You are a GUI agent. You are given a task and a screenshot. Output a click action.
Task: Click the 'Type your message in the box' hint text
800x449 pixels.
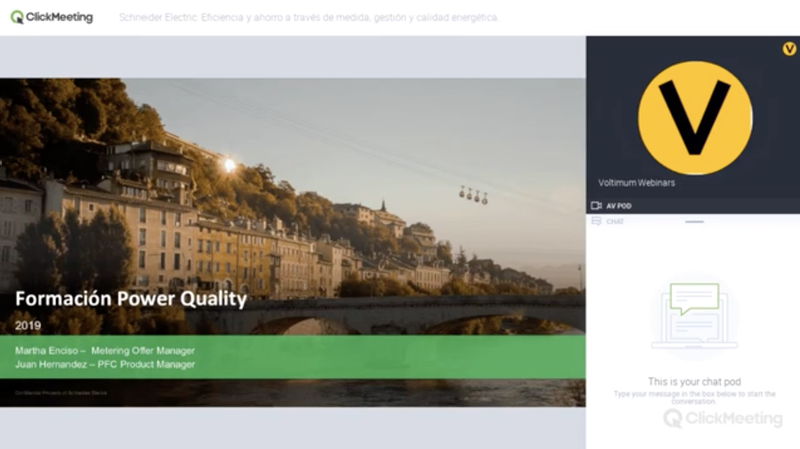[x=694, y=397]
